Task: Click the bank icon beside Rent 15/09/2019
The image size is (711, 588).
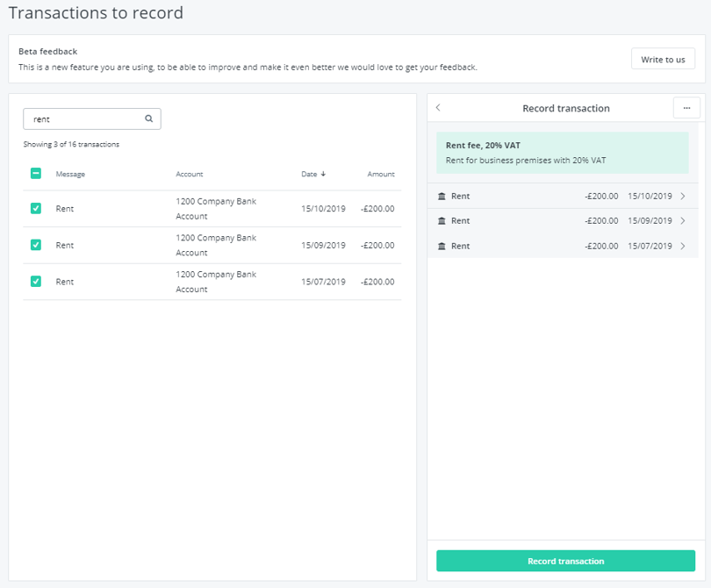Action: [x=441, y=220]
